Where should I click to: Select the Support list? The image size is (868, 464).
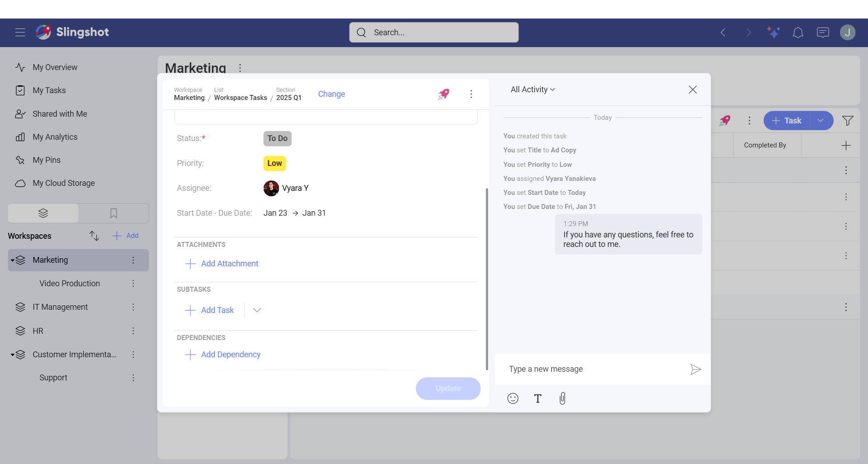(53, 378)
